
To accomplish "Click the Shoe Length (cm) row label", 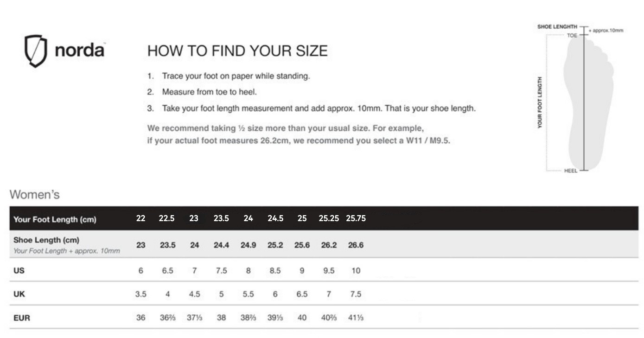I will click(x=46, y=240).
